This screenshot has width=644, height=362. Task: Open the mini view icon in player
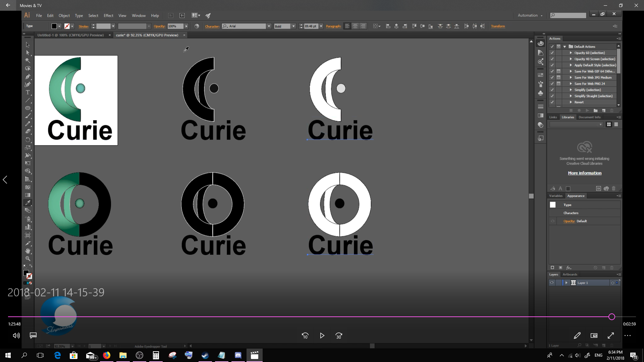(x=594, y=336)
